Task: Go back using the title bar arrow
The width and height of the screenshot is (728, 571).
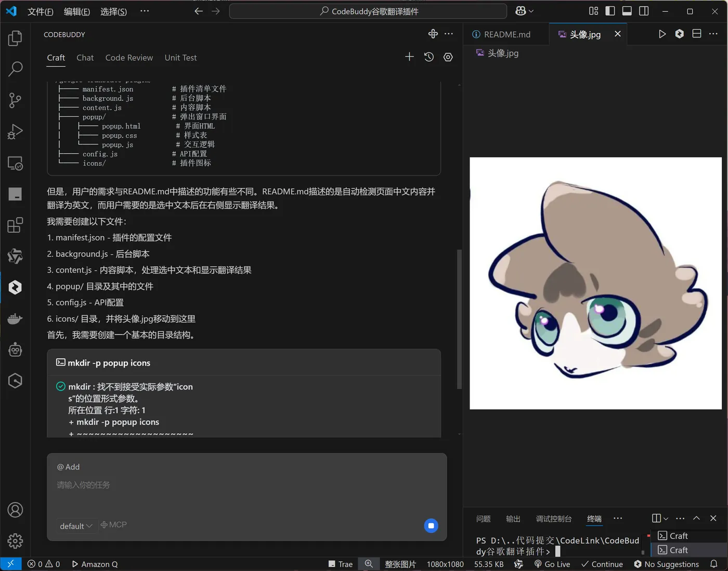Action: [x=199, y=11]
